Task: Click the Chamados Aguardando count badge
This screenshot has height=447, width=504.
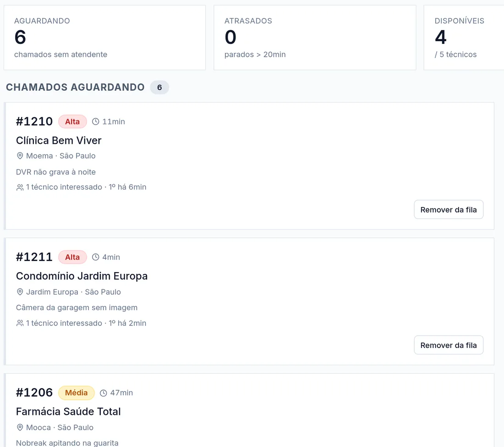Action: tap(159, 87)
